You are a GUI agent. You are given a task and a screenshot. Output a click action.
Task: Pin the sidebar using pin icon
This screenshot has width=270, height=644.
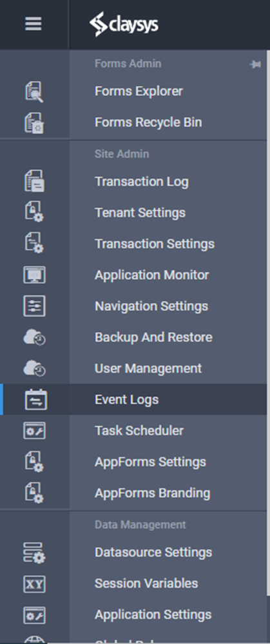pyautogui.click(x=255, y=64)
